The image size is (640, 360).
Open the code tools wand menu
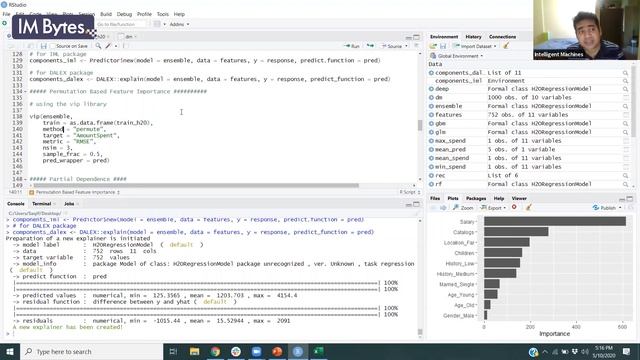(109, 46)
